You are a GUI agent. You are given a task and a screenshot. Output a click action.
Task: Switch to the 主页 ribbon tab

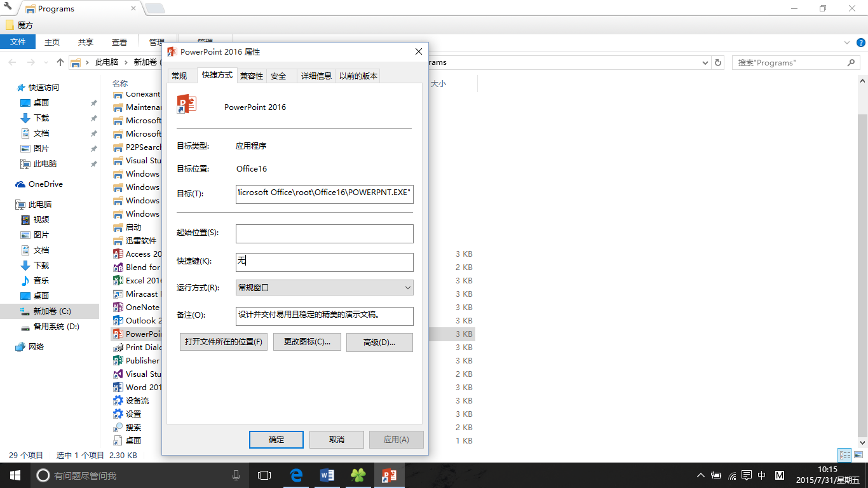(x=52, y=42)
